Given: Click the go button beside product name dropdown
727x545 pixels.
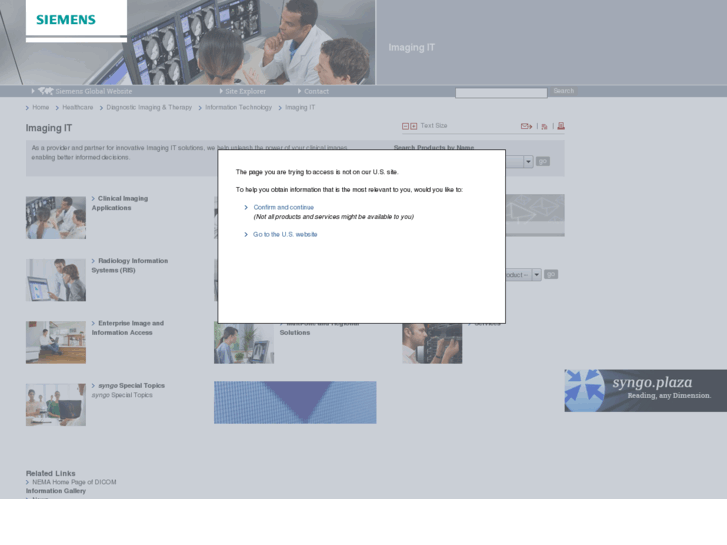Looking at the screenshot, I should pos(542,161).
